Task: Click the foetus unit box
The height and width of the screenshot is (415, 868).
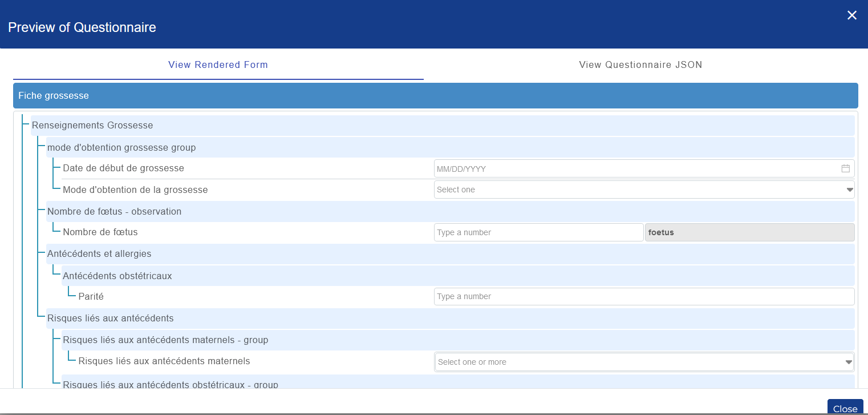Action: click(x=749, y=232)
